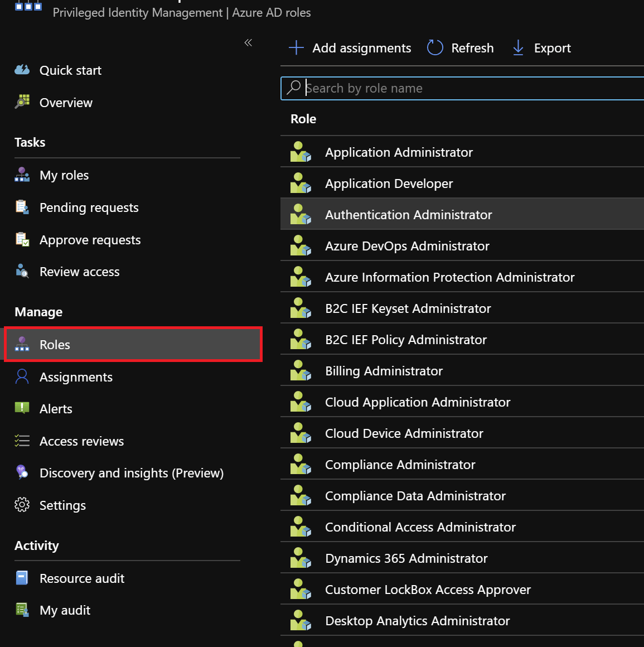Open the Quick start page
Image resolution: width=644 pixels, height=647 pixels.
click(x=70, y=70)
